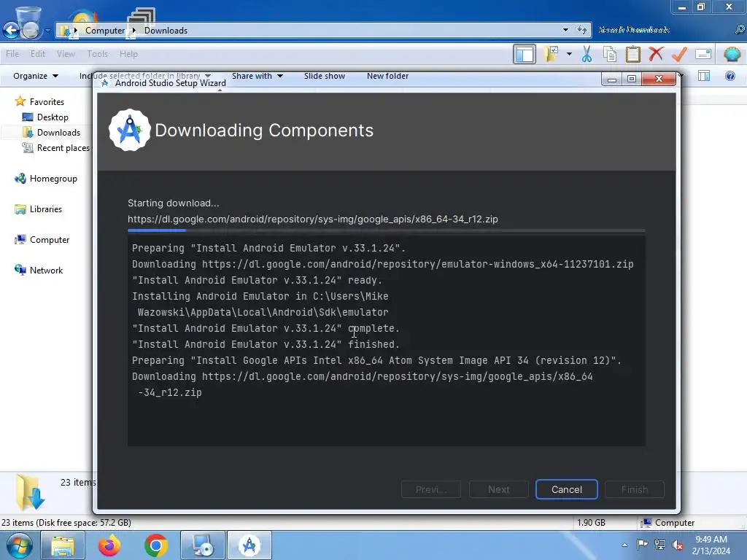Click Slide show in Explorer toolbar

click(x=325, y=76)
